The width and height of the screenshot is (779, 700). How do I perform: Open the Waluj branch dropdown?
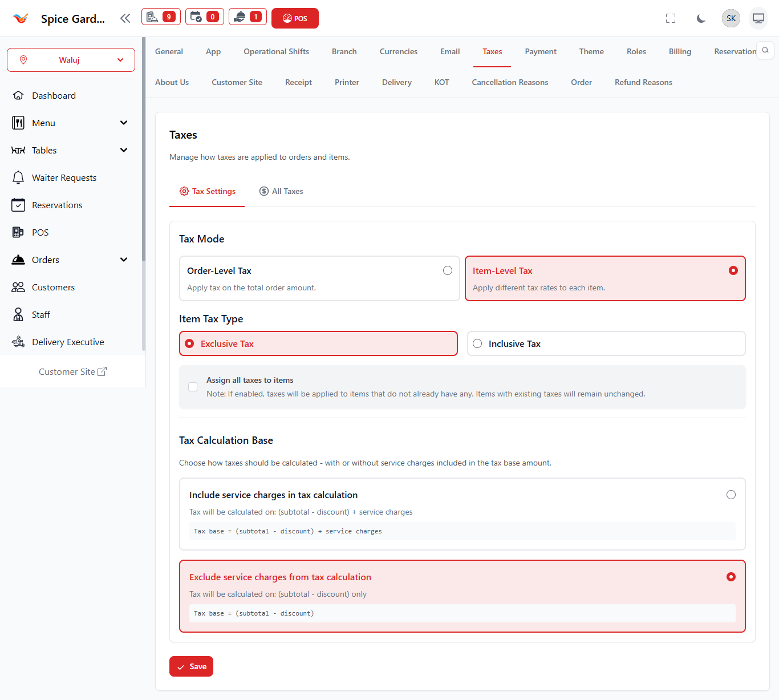point(71,60)
